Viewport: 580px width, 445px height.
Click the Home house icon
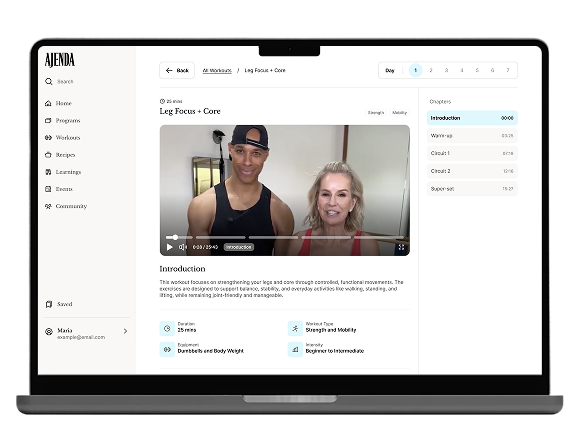click(48, 103)
